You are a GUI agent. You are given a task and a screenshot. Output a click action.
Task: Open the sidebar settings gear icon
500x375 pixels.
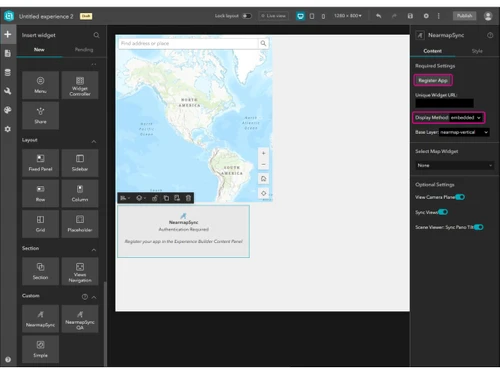8,129
